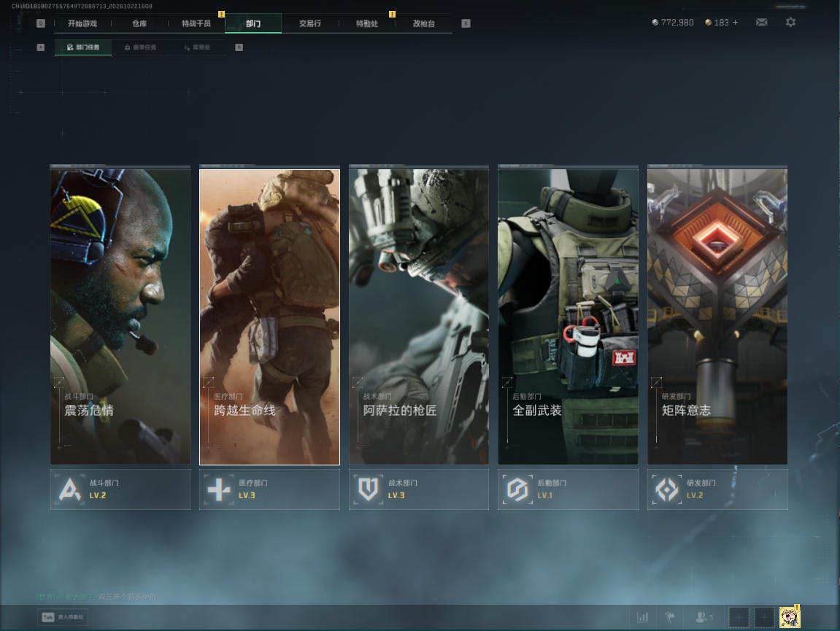Click the 后勤部门 LV.1 level label
840x631 pixels.
[x=545, y=495]
